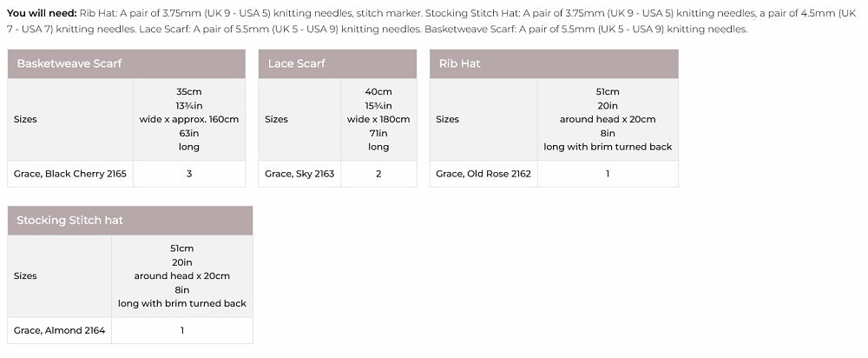Select the Rib Hat table header
Viewport: 868px width, 358px height.
pyautogui.click(x=460, y=63)
